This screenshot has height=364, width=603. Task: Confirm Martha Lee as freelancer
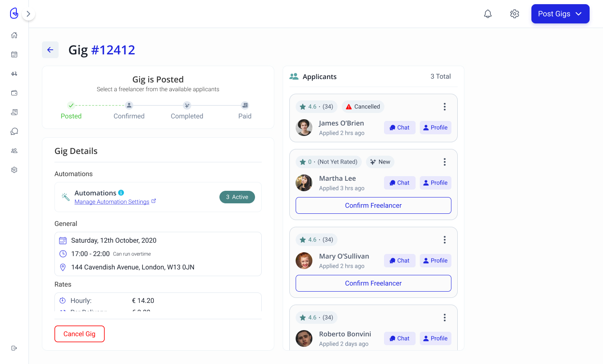click(374, 205)
